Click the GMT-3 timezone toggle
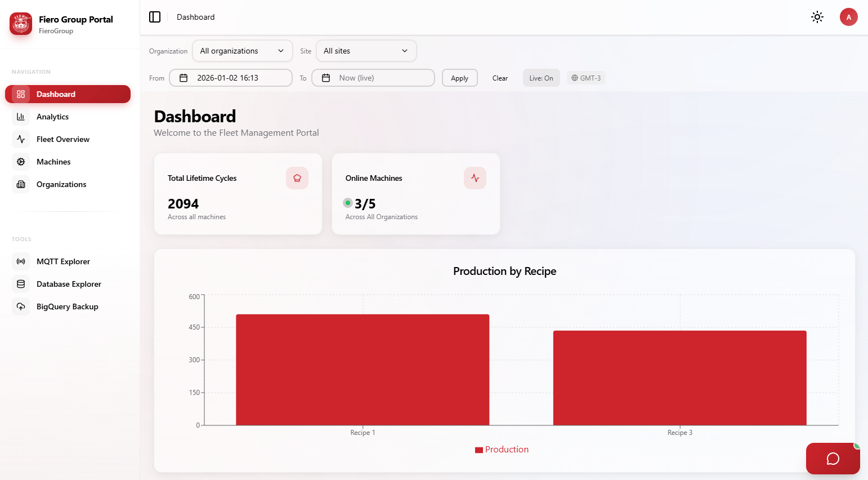 pos(585,78)
